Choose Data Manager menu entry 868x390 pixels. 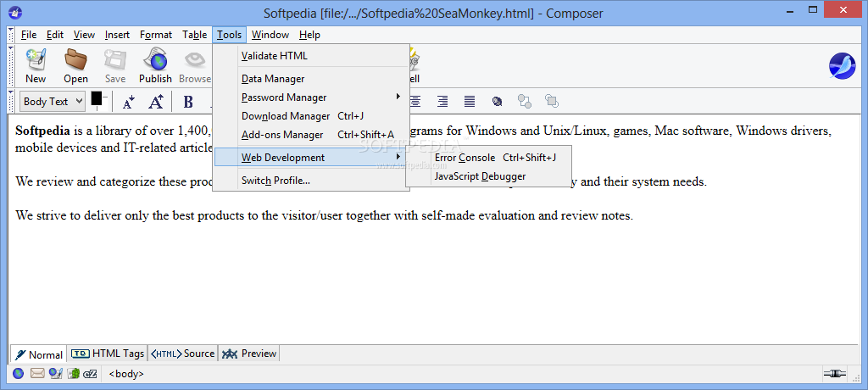tap(311, 79)
